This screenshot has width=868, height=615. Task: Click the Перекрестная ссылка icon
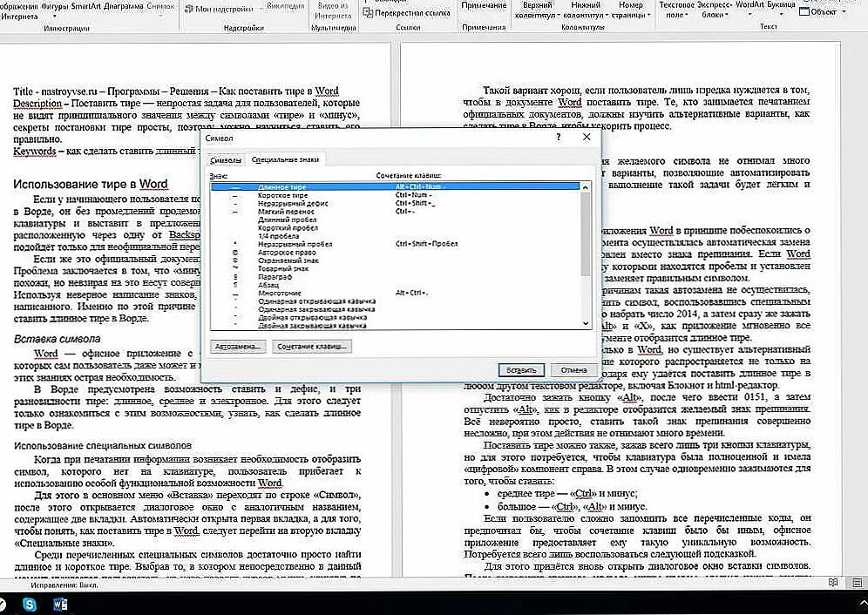point(368,12)
